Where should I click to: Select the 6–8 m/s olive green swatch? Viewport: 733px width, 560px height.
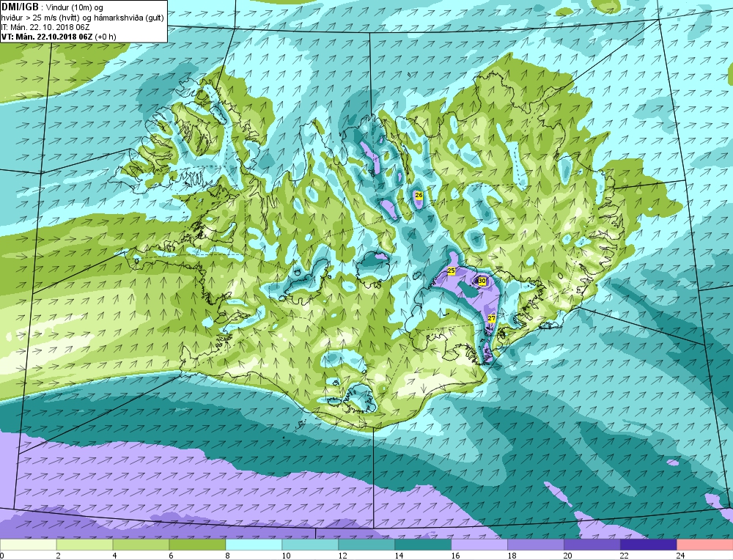[197, 545]
